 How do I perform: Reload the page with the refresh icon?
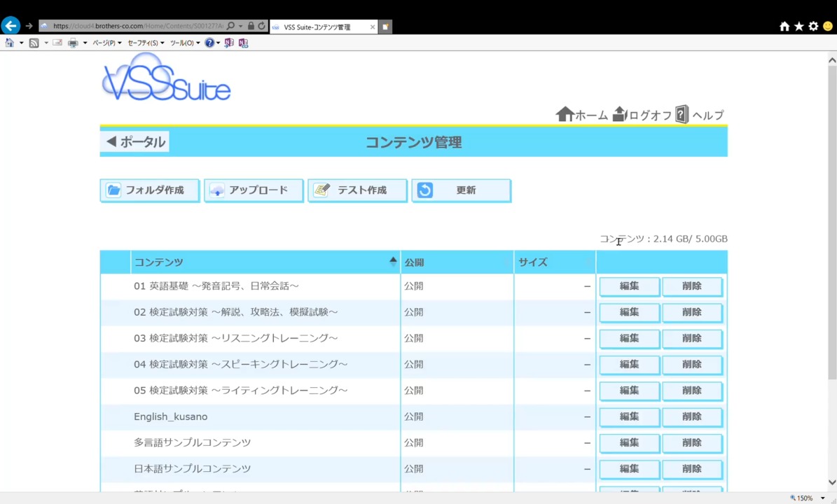[261, 26]
